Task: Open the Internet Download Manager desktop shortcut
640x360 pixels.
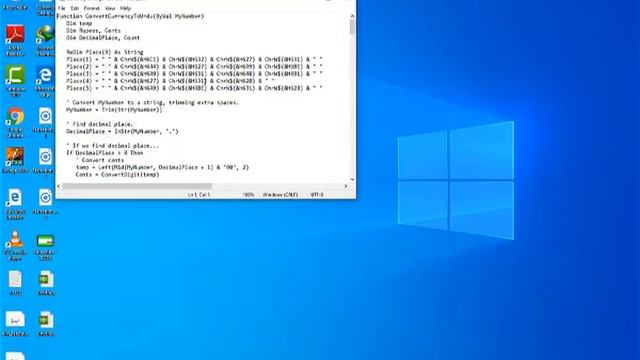Action: tap(45, 40)
